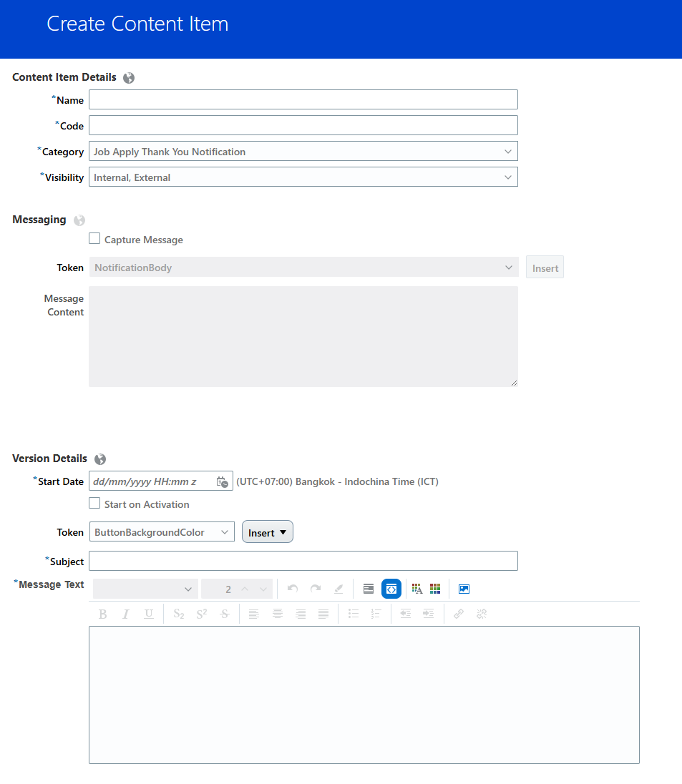
Task: Click the Code input field
Action: [303, 125]
